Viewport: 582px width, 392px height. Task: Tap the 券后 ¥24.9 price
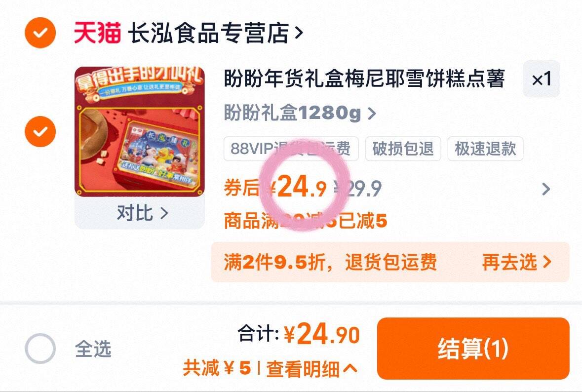click(x=275, y=188)
